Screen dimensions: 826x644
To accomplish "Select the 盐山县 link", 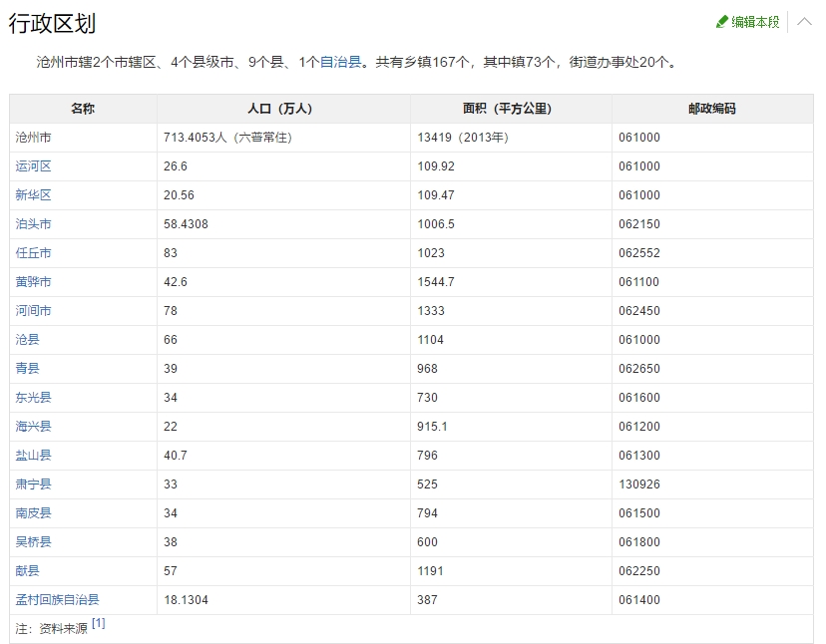I will (x=33, y=456).
